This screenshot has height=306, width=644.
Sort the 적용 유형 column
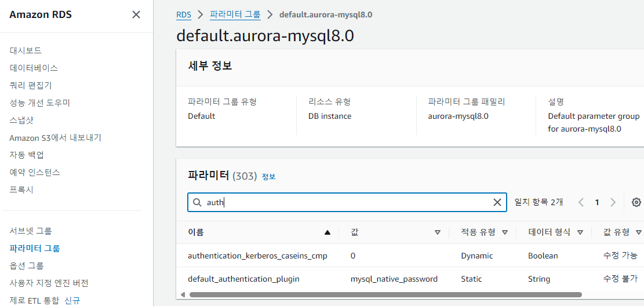click(x=505, y=232)
